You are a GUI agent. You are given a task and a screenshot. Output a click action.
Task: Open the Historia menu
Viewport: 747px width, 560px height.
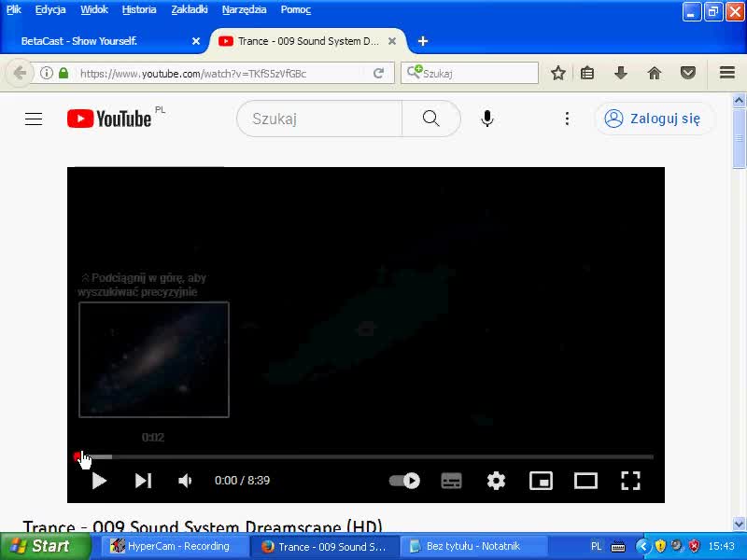click(139, 9)
